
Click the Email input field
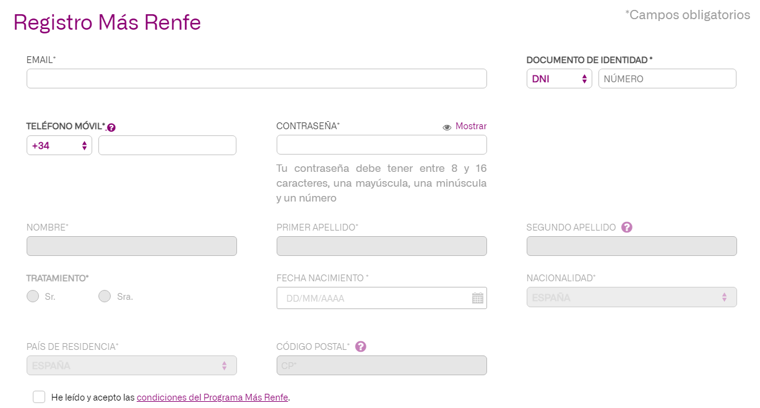[x=256, y=79]
